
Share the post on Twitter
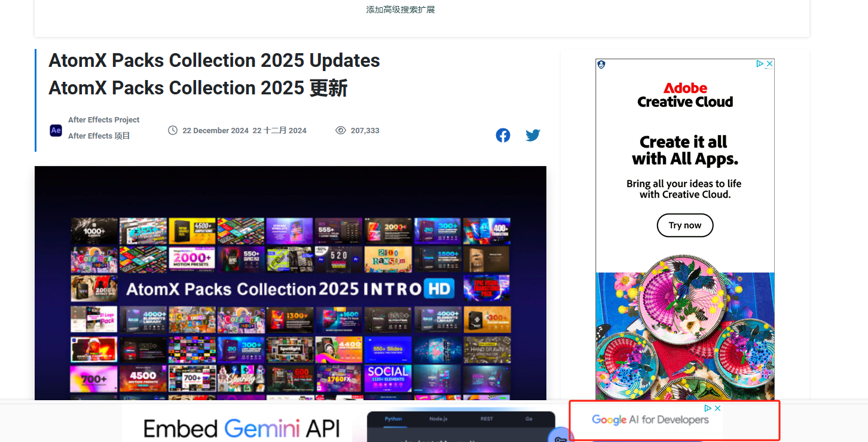533,136
